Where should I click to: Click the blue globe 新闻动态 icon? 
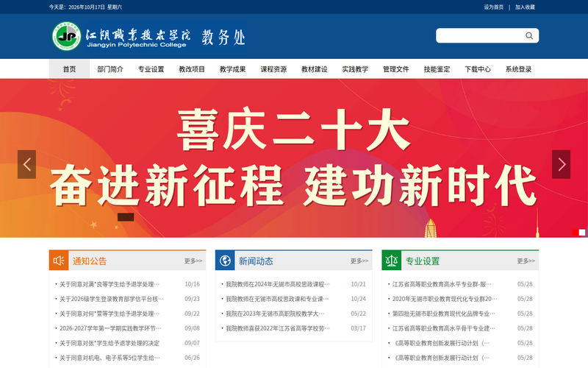pyautogui.click(x=225, y=261)
